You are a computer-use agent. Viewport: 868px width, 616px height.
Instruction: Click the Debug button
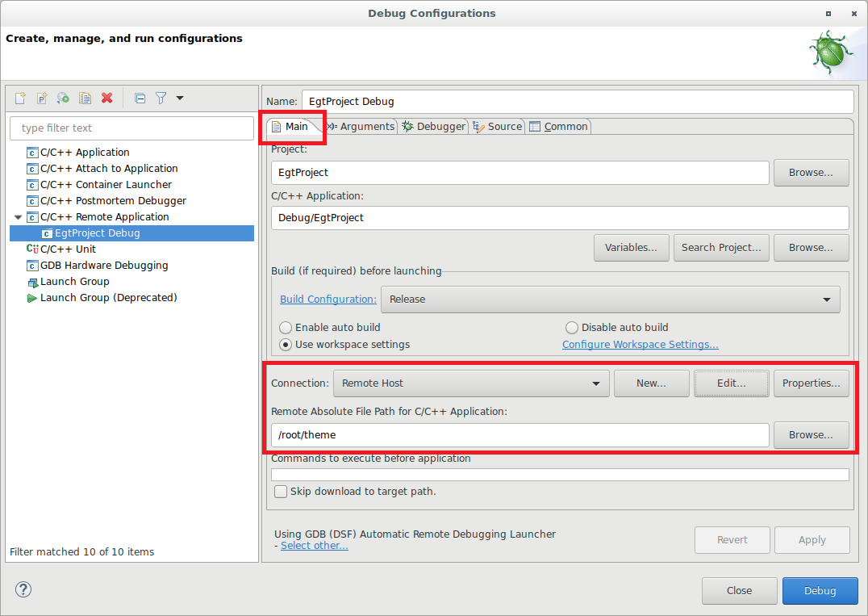tap(820, 590)
